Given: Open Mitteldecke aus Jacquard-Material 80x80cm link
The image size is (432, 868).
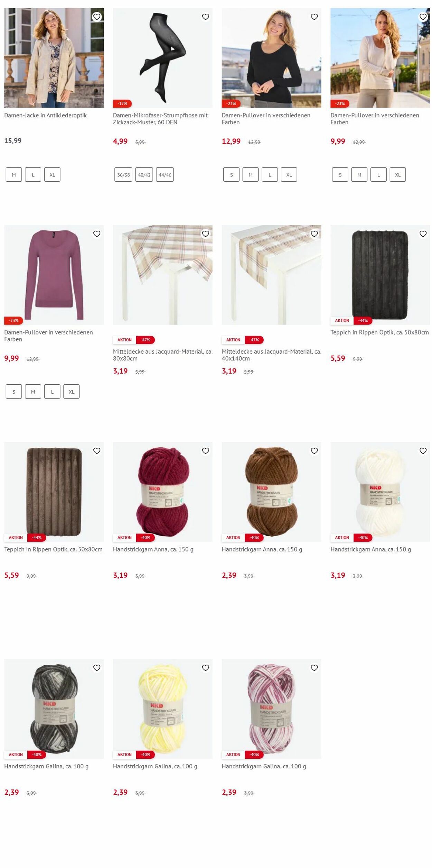Looking at the screenshot, I should pyautogui.click(x=163, y=355).
